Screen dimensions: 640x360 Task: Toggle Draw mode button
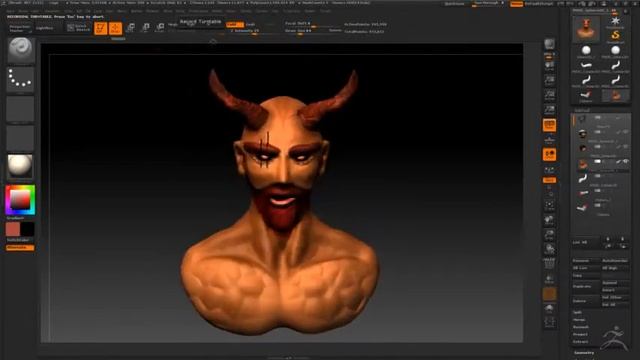tap(116, 28)
